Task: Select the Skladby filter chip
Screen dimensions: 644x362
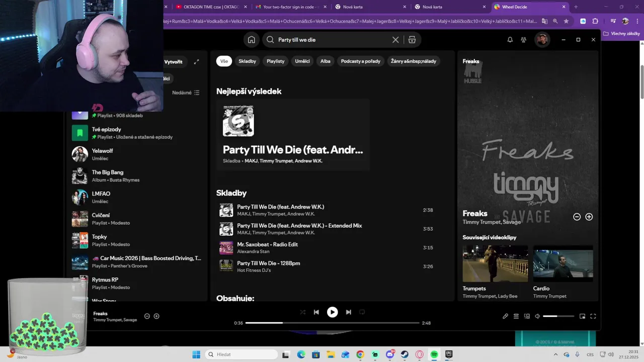Action: point(248,61)
